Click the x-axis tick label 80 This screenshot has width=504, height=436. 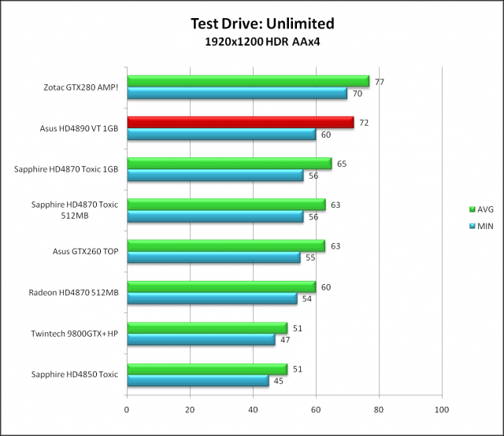pos(379,410)
